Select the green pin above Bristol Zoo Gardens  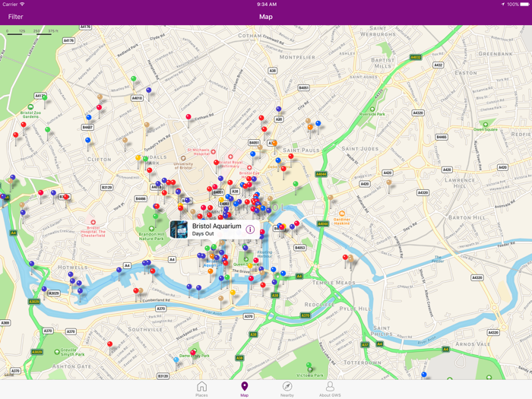click(44, 98)
